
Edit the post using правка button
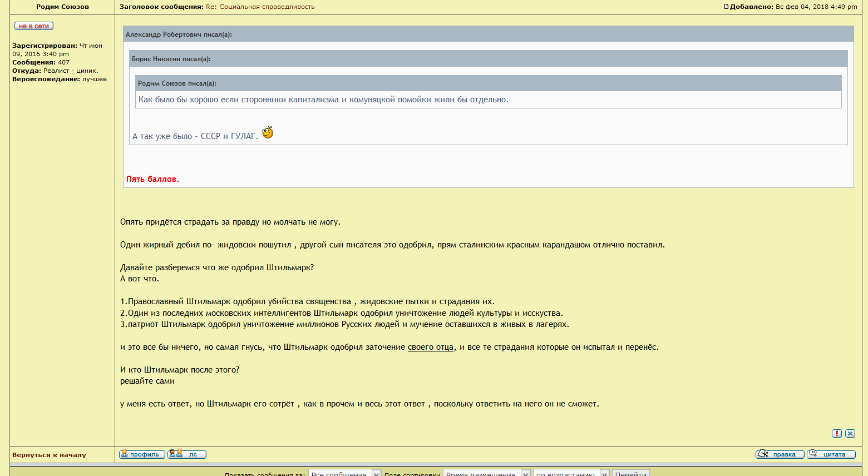(x=780, y=454)
